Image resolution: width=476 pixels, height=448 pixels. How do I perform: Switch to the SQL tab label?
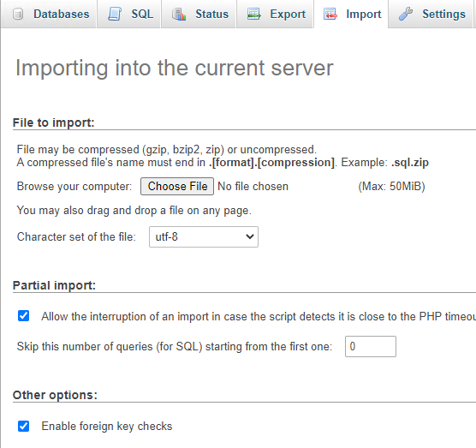coord(142,14)
